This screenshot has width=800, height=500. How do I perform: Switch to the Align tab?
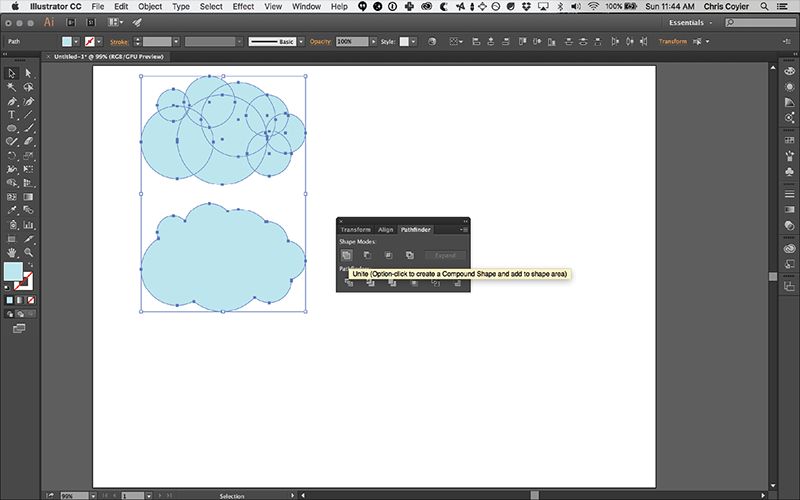(385, 230)
